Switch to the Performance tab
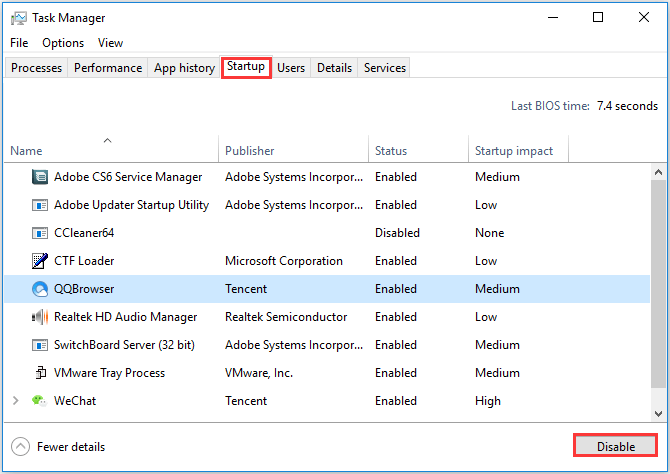Image resolution: width=670 pixels, height=474 pixels. pyautogui.click(x=108, y=68)
